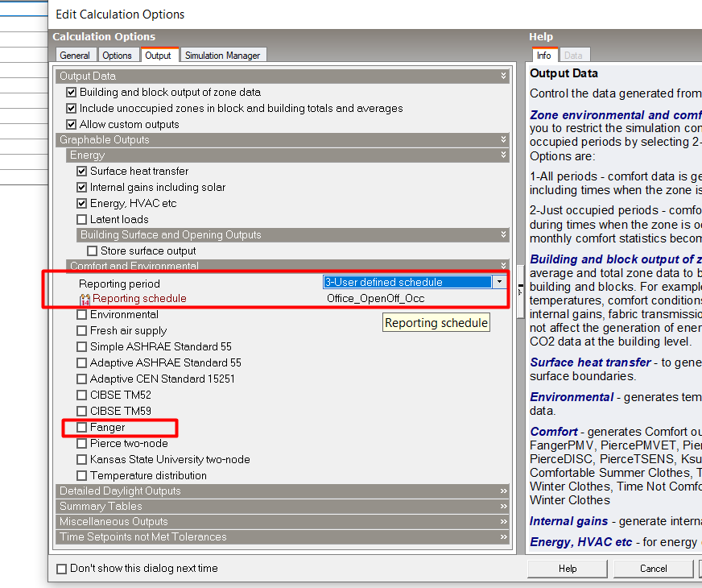The width and height of the screenshot is (702, 588).
Task: Open the Options tab
Action: point(117,55)
